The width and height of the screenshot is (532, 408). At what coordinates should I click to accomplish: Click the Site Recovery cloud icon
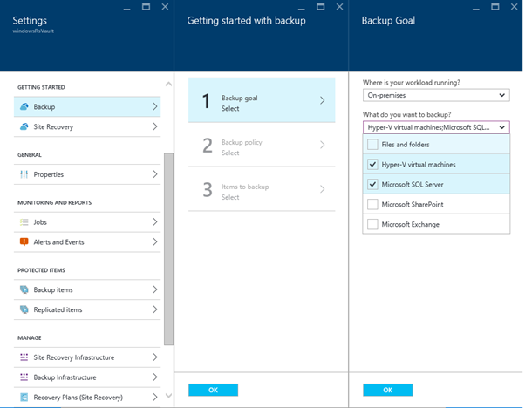point(24,126)
